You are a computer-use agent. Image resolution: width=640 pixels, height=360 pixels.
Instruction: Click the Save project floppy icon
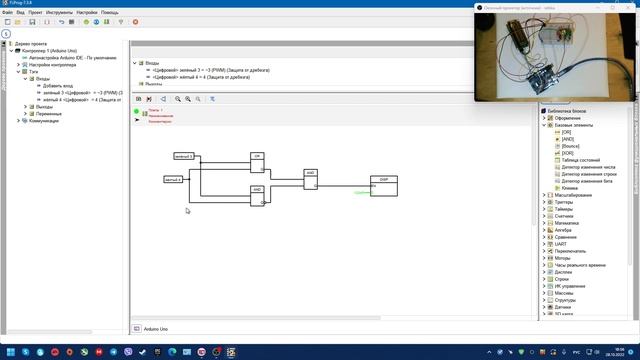pos(32,22)
